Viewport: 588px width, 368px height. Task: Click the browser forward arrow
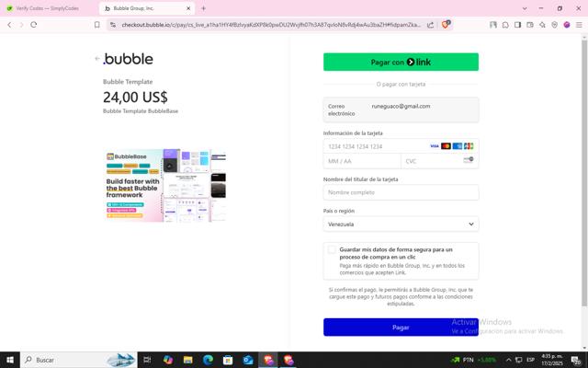pos(21,25)
